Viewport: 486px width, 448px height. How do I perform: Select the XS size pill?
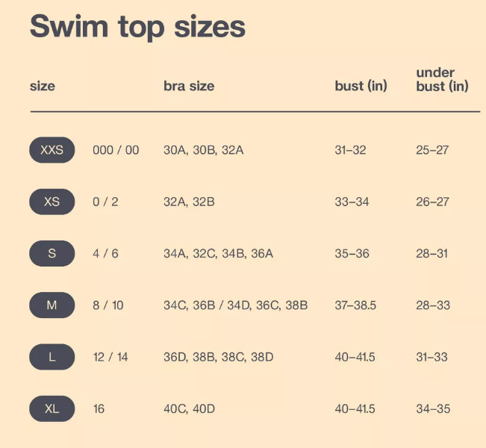(x=52, y=202)
